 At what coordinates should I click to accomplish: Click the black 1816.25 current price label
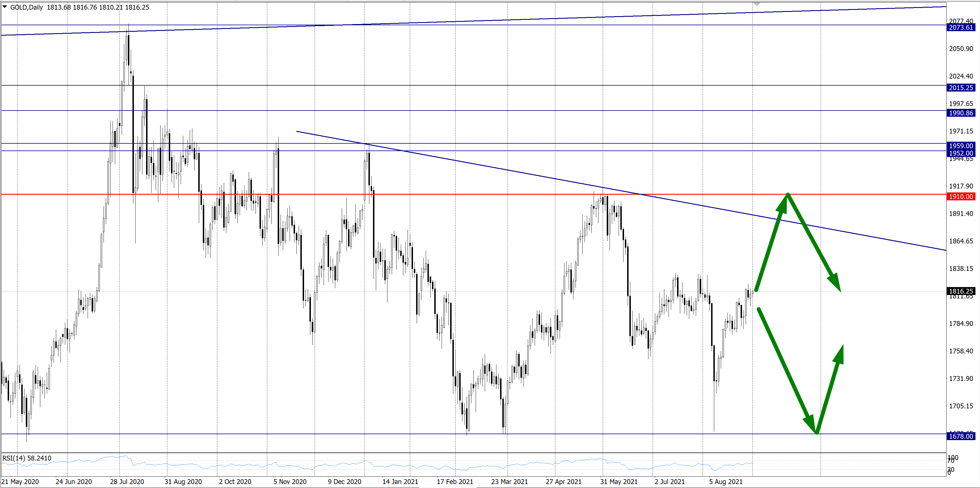point(961,291)
